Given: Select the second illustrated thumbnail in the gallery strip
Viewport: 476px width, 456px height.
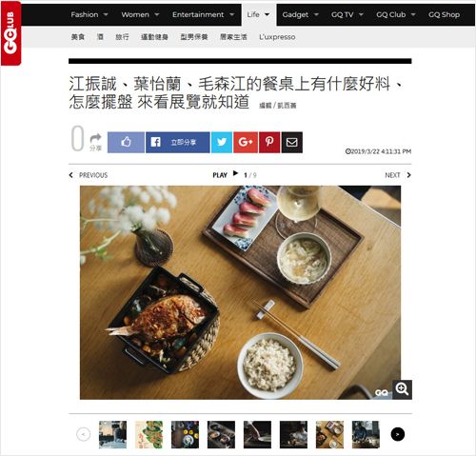Looking at the screenshot, I should [149, 434].
